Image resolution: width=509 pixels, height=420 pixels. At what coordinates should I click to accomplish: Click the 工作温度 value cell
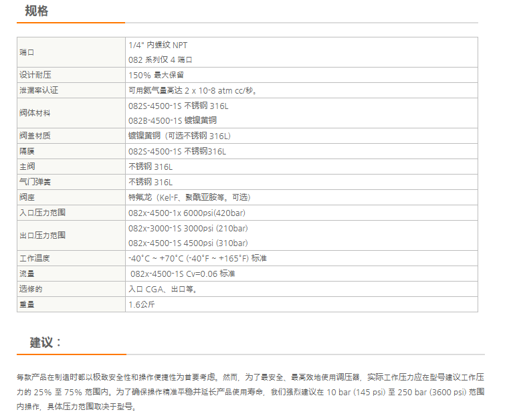tap(197, 258)
